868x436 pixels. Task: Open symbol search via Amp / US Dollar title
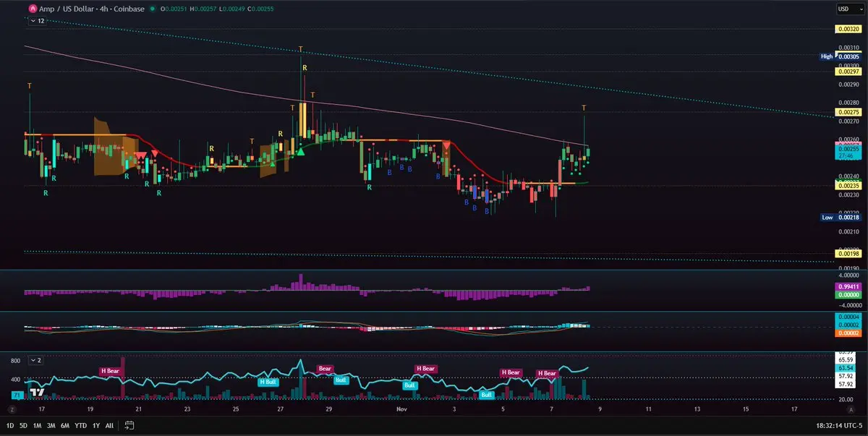pyautogui.click(x=67, y=9)
